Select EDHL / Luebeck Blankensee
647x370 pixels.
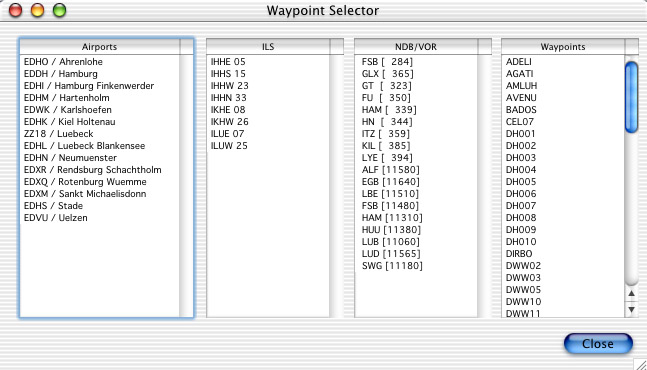pyautogui.click(x=84, y=146)
